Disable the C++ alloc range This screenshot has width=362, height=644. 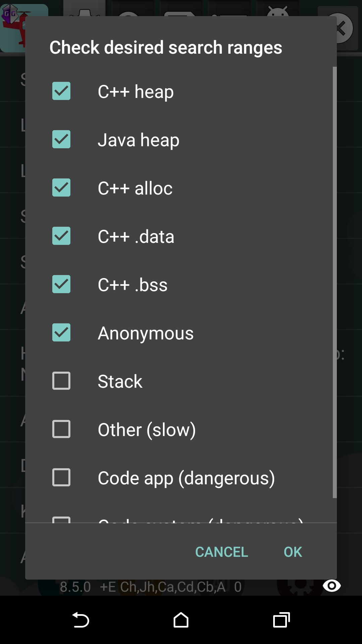61,188
